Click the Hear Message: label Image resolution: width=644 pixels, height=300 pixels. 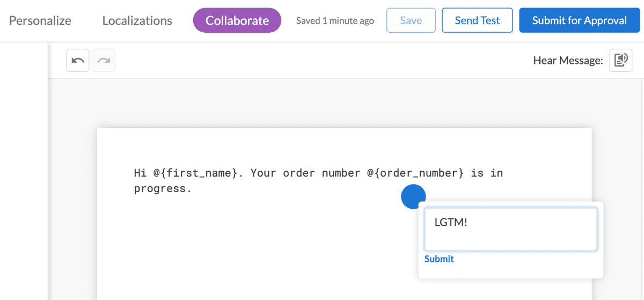[568, 61]
